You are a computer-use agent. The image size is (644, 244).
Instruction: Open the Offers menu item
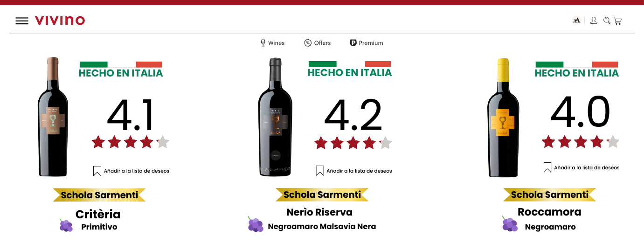pos(317,43)
